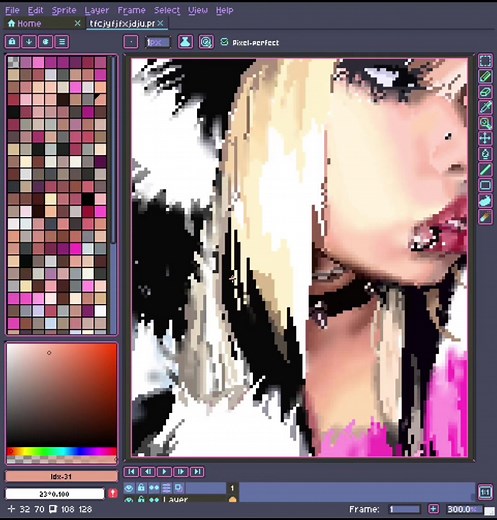497x520 pixels.
Task: Select the Paint Bucket tool
Action: pyautogui.click(x=485, y=154)
